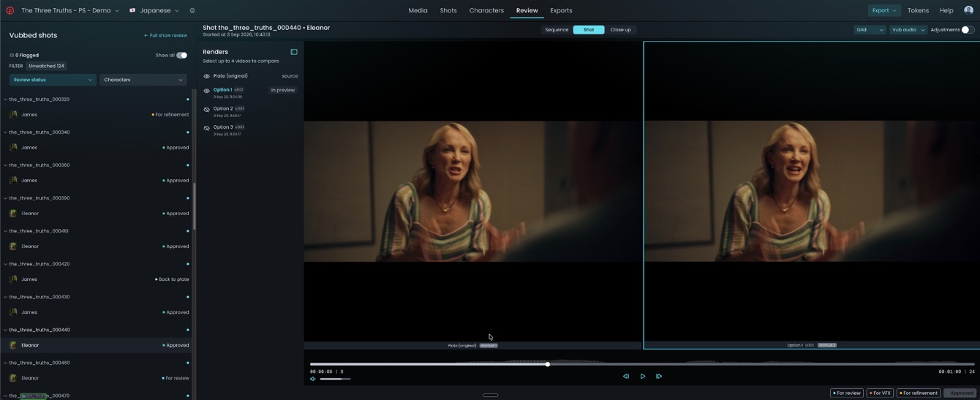Select Option 3 render row
Viewport: 980px width, 400px height.
250,130
